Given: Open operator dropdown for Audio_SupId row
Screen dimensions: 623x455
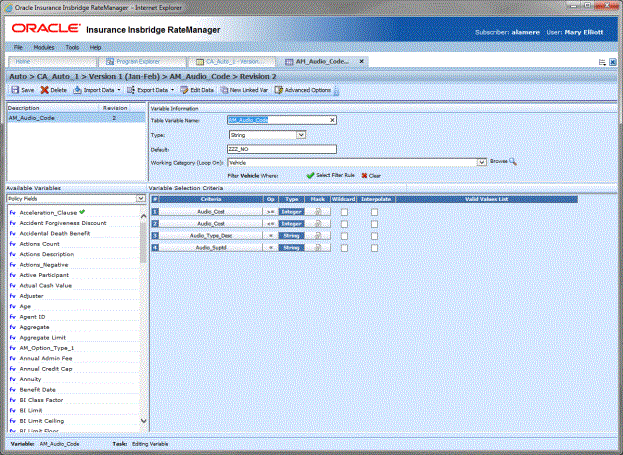Looking at the screenshot, I should tap(271, 248).
